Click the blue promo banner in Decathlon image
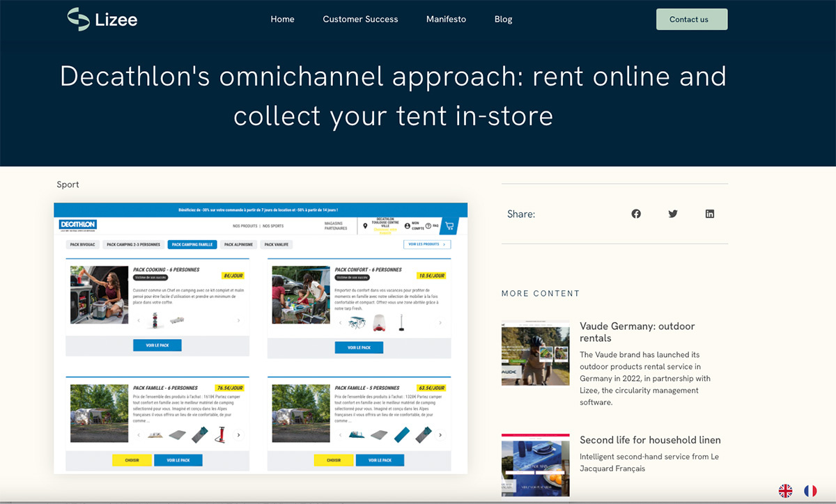The width and height of the screenshot is (836, 504). pos(260,210)
